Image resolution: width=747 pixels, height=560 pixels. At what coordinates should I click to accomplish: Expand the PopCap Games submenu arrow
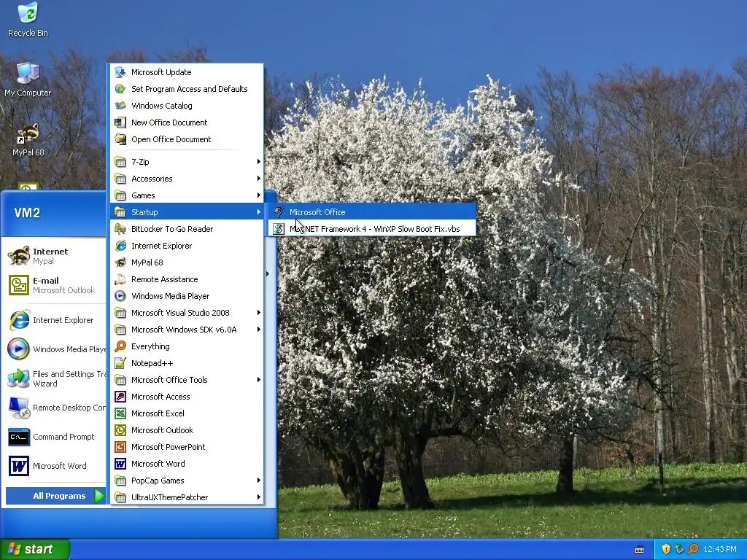(259, 481)
